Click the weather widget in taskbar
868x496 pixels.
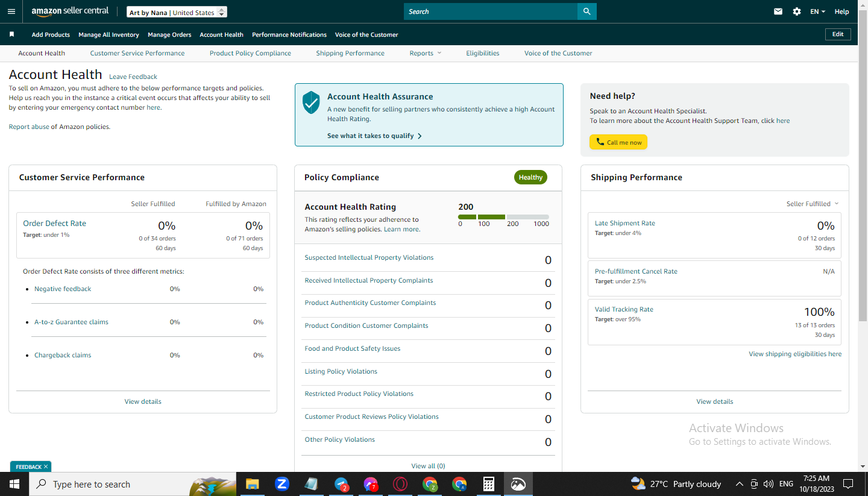tap(676, 484)
